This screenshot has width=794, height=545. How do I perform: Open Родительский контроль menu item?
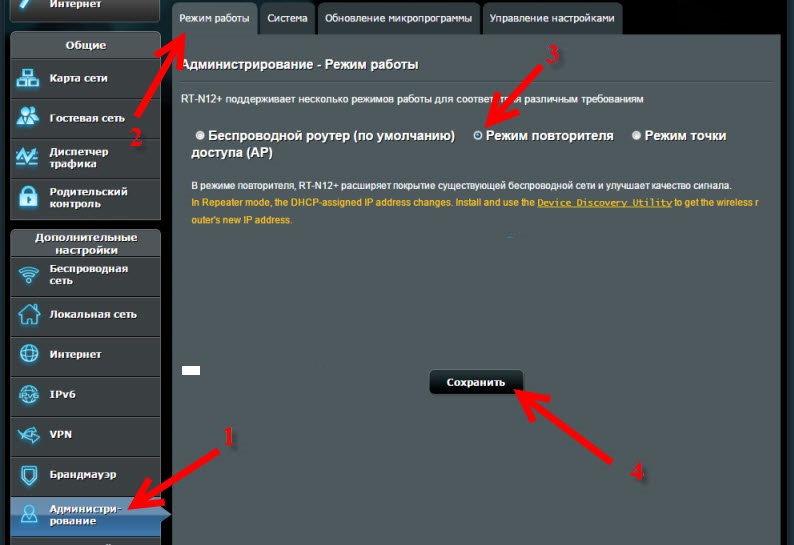click(x=85, y=198)
